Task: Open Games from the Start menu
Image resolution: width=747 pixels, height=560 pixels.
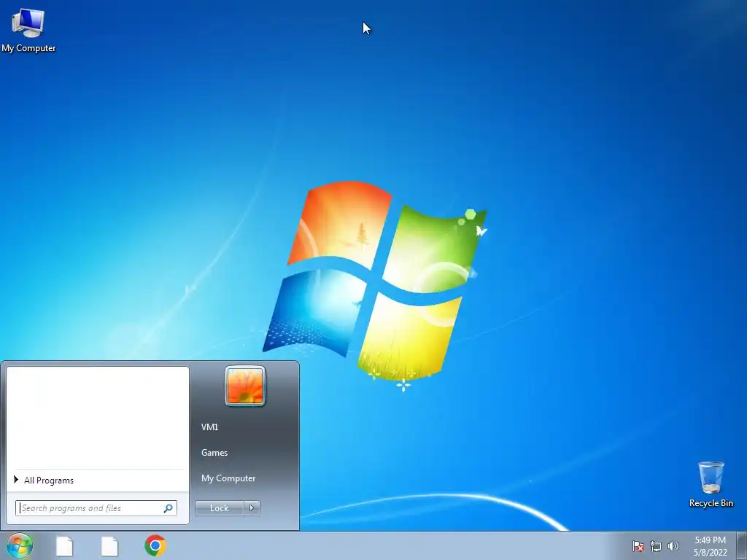Action: tap(214, 453)
